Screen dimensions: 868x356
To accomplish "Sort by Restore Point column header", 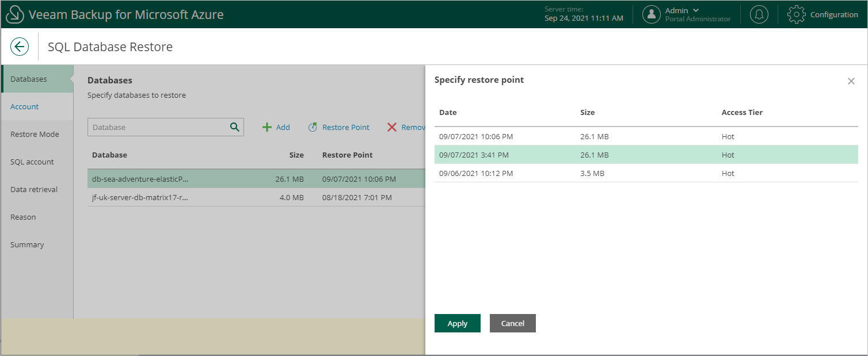I will 347,155.
